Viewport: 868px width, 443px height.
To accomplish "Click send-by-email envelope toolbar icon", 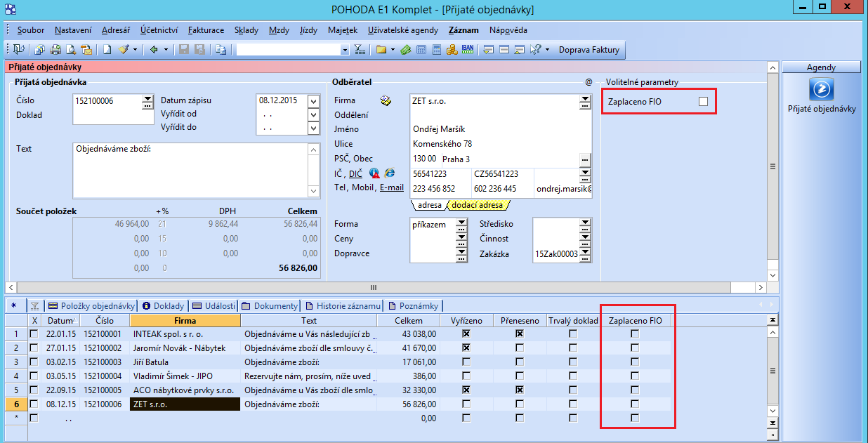I will point(86,50).
